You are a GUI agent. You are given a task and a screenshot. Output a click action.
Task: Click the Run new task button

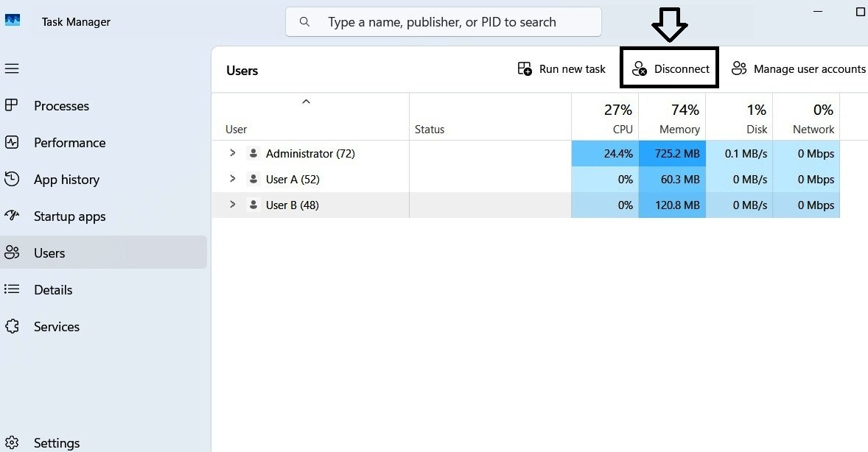(561, 68)
